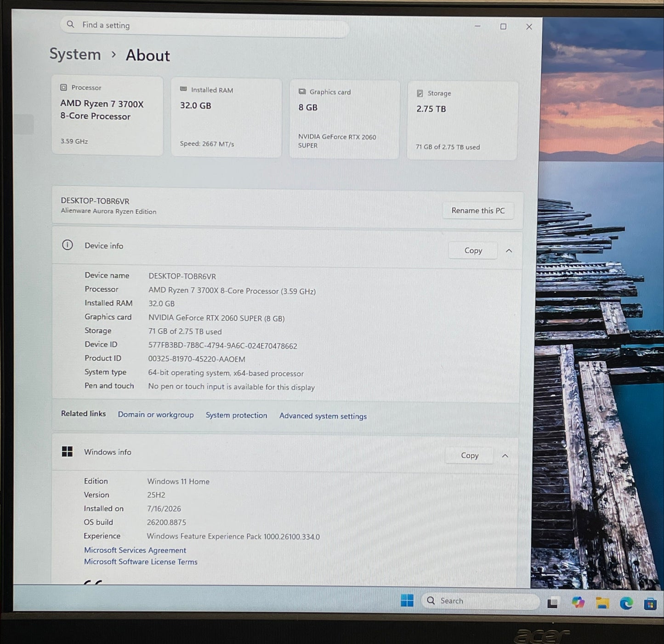Open File Explorer from the taskbar
This screenshot has height=644, width=664.
coord(602,603)
